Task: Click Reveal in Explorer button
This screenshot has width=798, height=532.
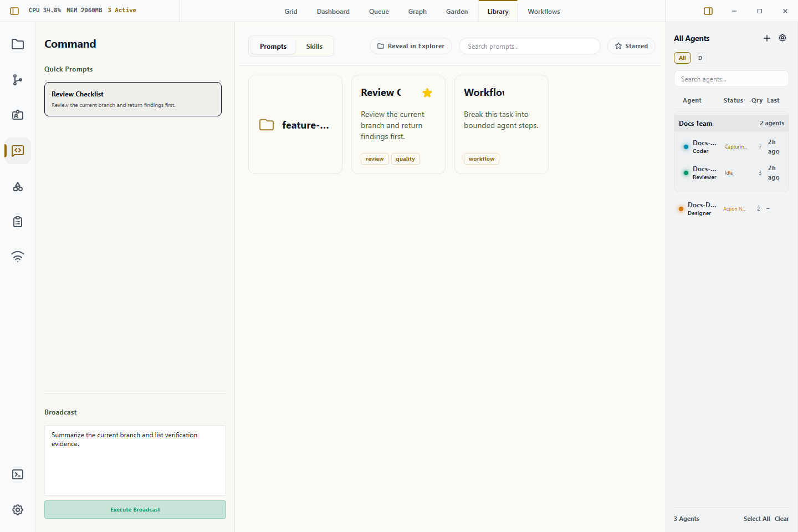Action: 411,46
